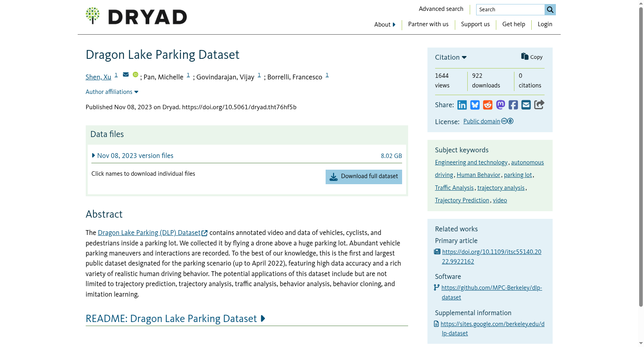The image size is (644, 347).
Task: Open Public domain license link
Action: (482, 121)
